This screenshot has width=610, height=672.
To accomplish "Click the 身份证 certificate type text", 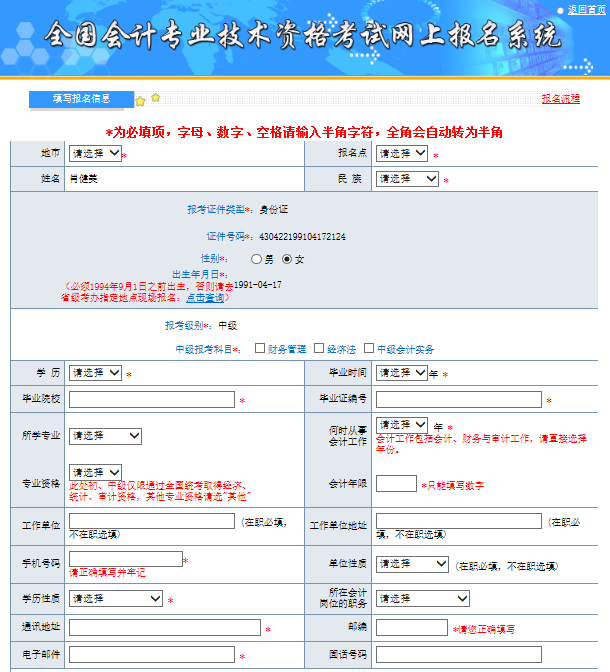I will coord(273,210).
